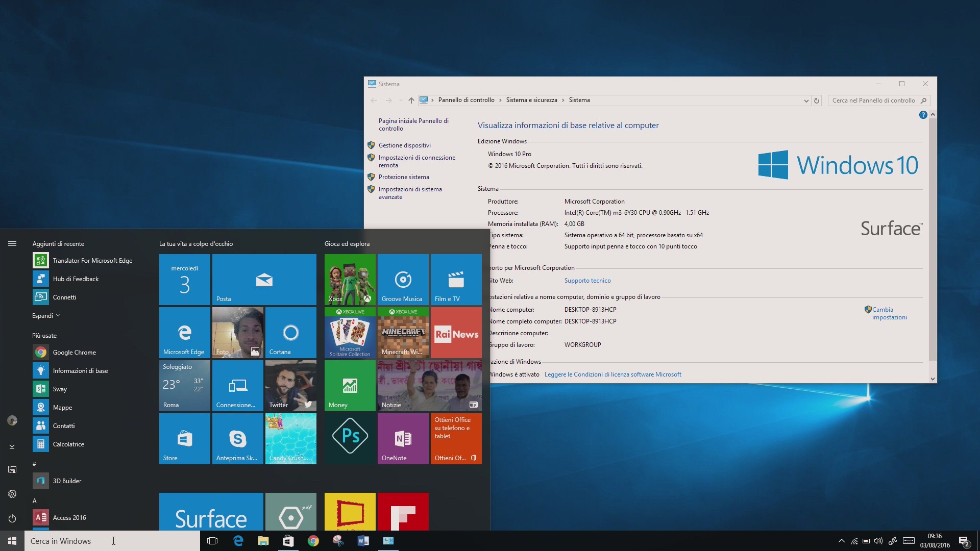Screen dimensions: 980x551
Task: Open the Supporto tecnico link
Action: 587,280
